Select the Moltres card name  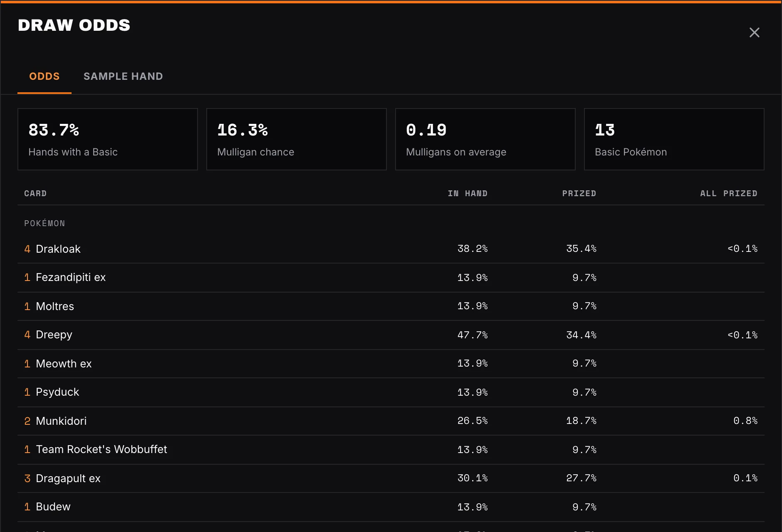pyautogui.click(x=55, y=306)
